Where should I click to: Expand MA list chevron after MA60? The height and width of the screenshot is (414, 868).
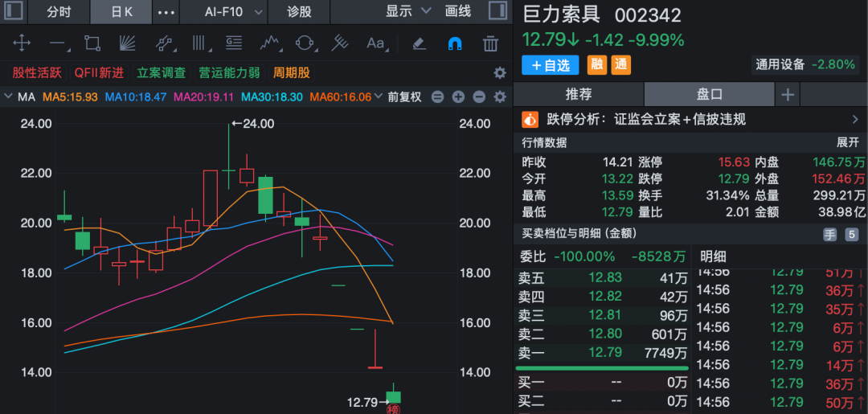pyautogui.click(x=379, y=96)
